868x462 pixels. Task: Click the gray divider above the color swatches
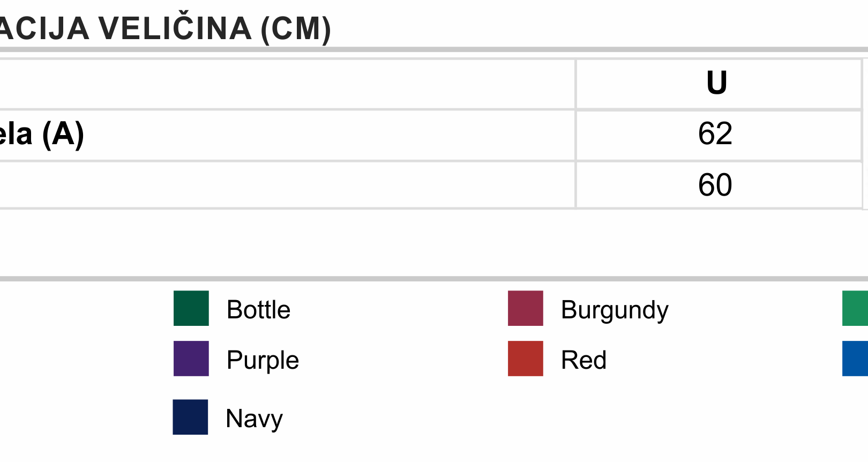coord(434,279)
